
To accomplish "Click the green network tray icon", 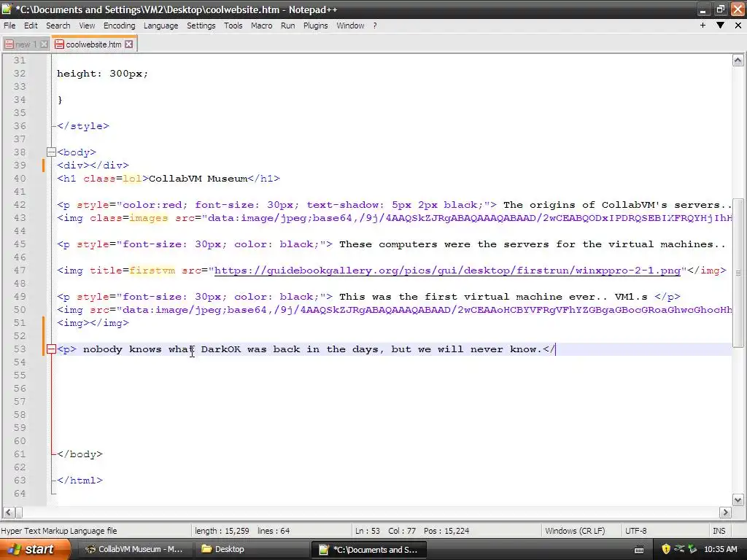I will click(693, 549).
